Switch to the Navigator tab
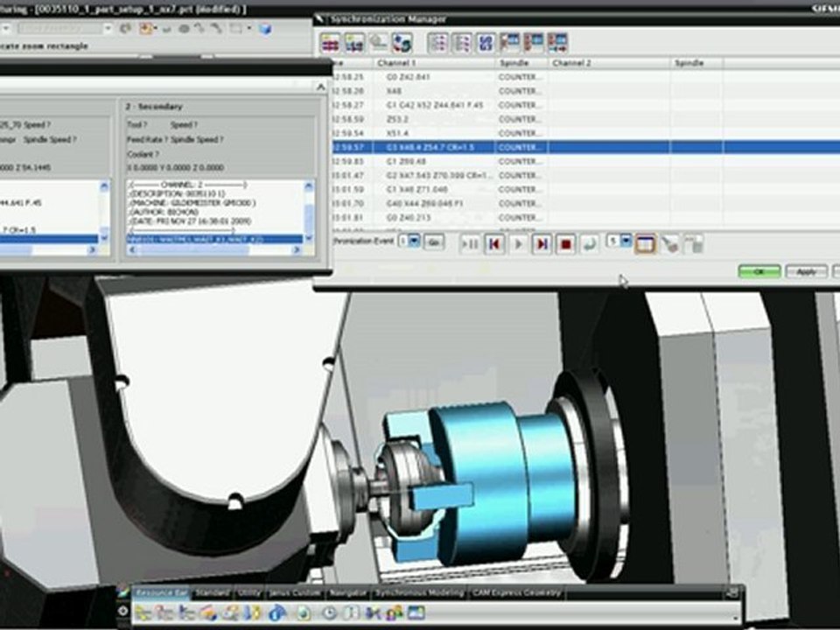This screenshot has height=630, width=840. click(x=347, y=592)
